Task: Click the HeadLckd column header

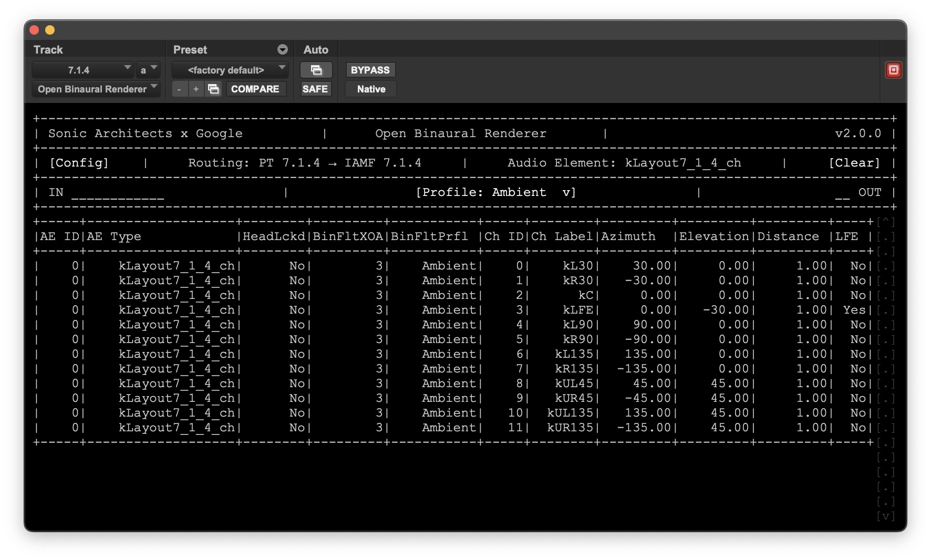Action: click(x=274, y=236)
